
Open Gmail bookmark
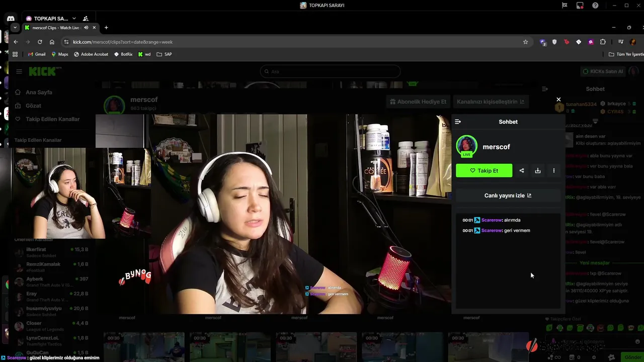37,54
